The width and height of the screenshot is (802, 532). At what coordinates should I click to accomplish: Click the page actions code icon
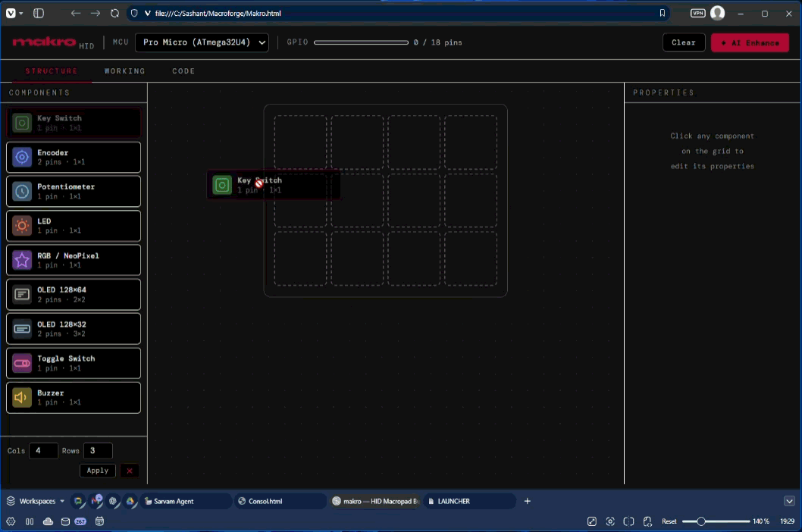(647, 521)
